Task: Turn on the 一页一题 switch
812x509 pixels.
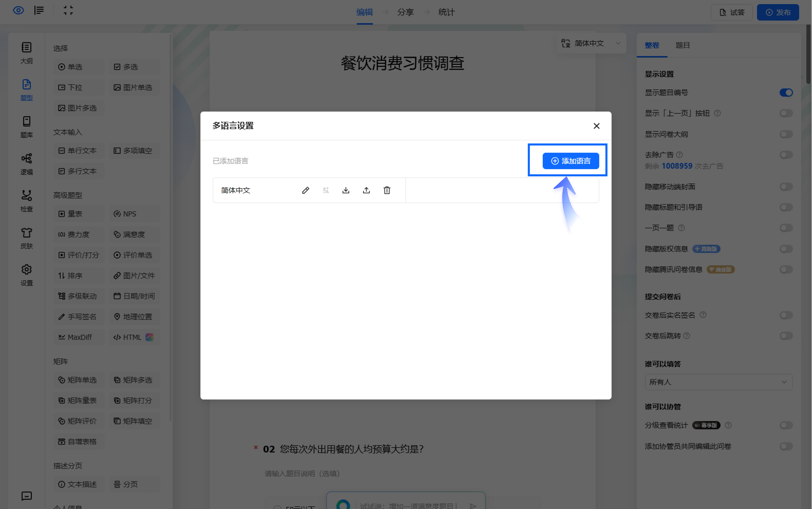Action: point(786,228)
